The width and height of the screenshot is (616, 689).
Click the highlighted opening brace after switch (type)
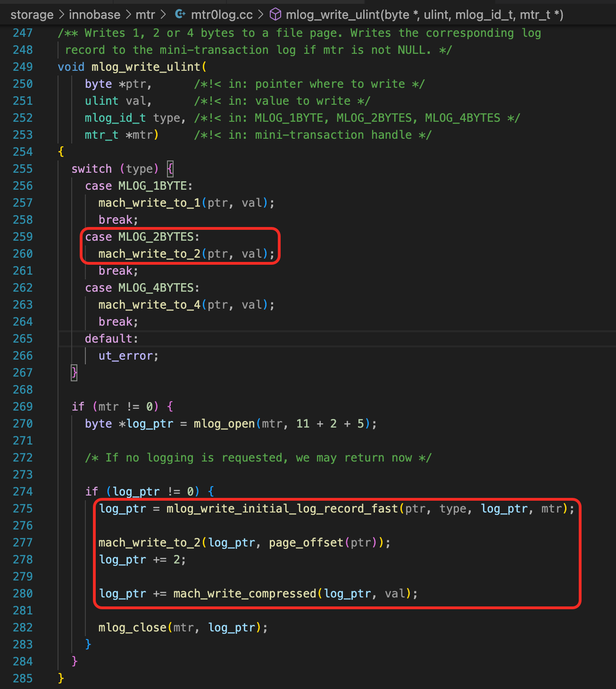pos(170,169)
